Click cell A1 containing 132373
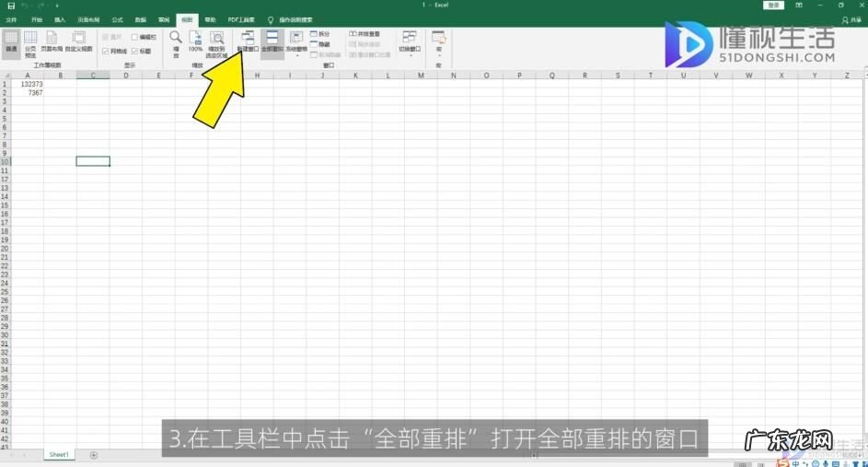 tap(27, 84)
